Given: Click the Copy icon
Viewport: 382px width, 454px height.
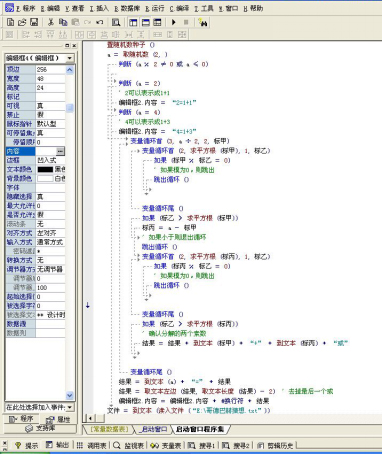Looking at the screenshot, I should (x=63, y=22).
